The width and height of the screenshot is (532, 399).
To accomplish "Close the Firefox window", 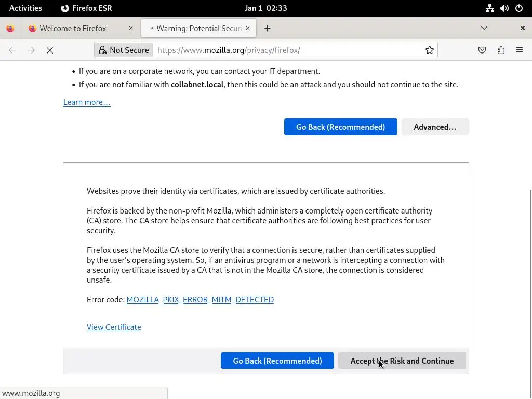I will coord(523,28).
